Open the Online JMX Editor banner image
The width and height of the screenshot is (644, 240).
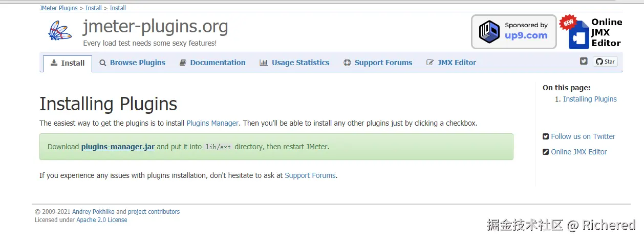coord(591,32)
